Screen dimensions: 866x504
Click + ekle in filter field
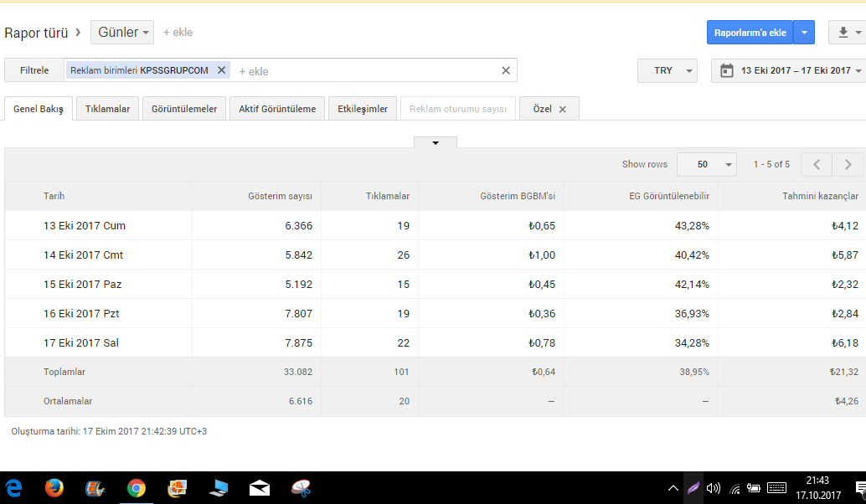254,71
